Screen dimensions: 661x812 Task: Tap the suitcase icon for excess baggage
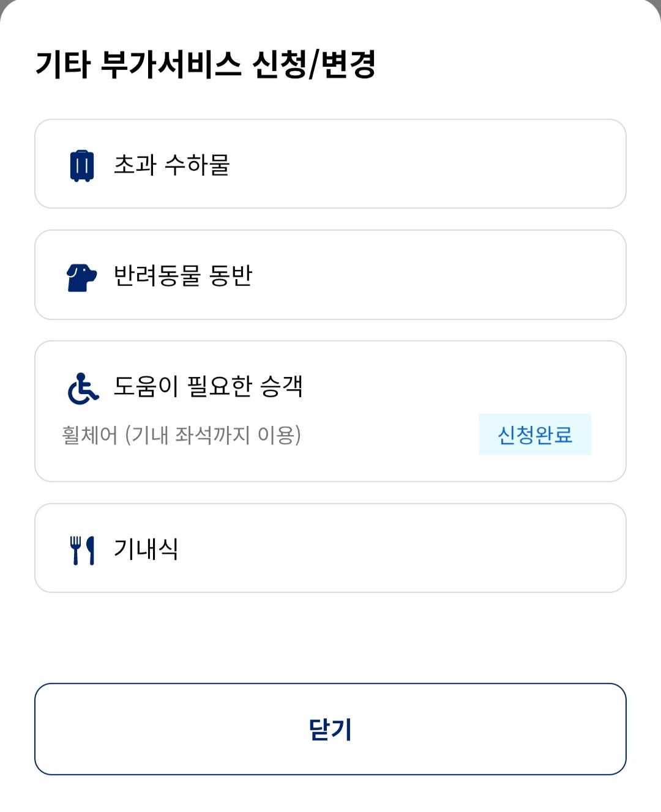pyautogui.click(x=82, y=165)
